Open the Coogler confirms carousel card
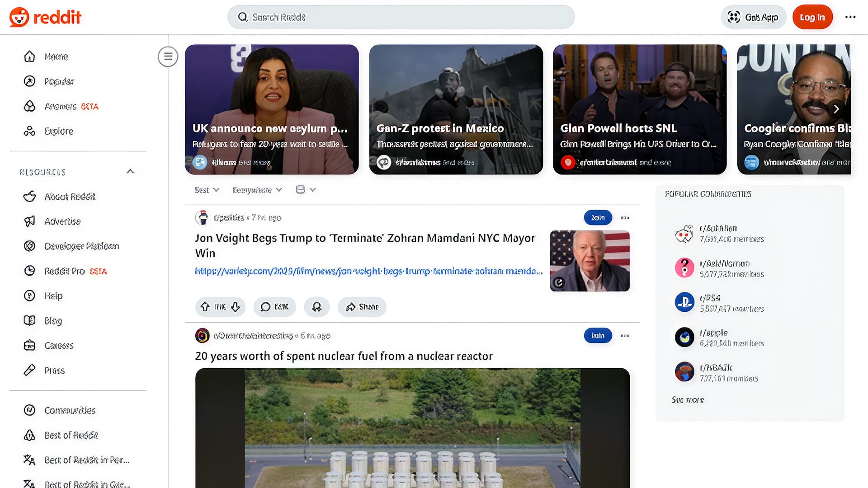Image resolution: width=868 pixels, height=488 pixels. [x=794, y=109]
